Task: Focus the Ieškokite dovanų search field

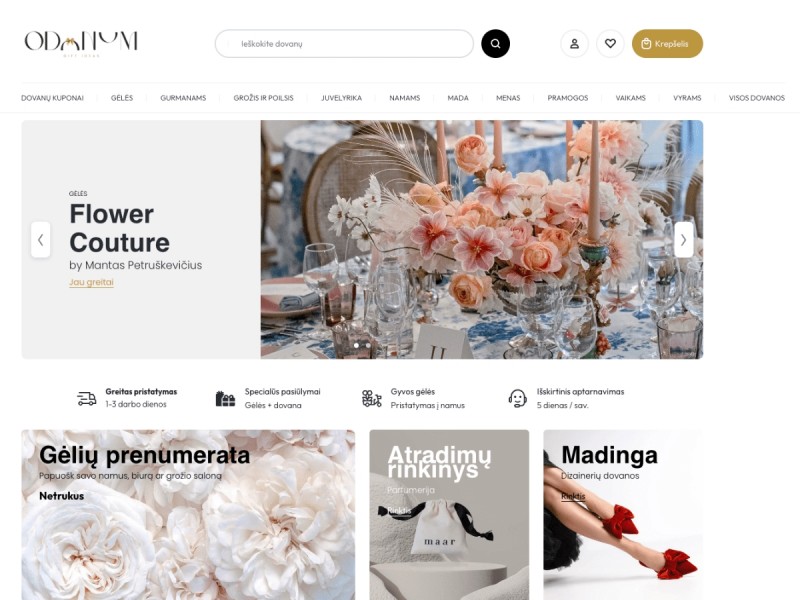Action: (344, 43)
